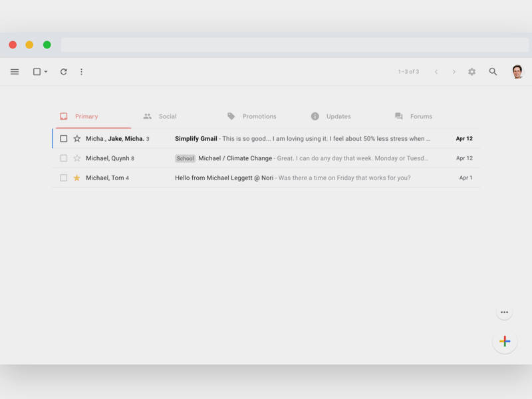
Task: Check the Michael, Quynh conversation box
Action: pos(64,158)
